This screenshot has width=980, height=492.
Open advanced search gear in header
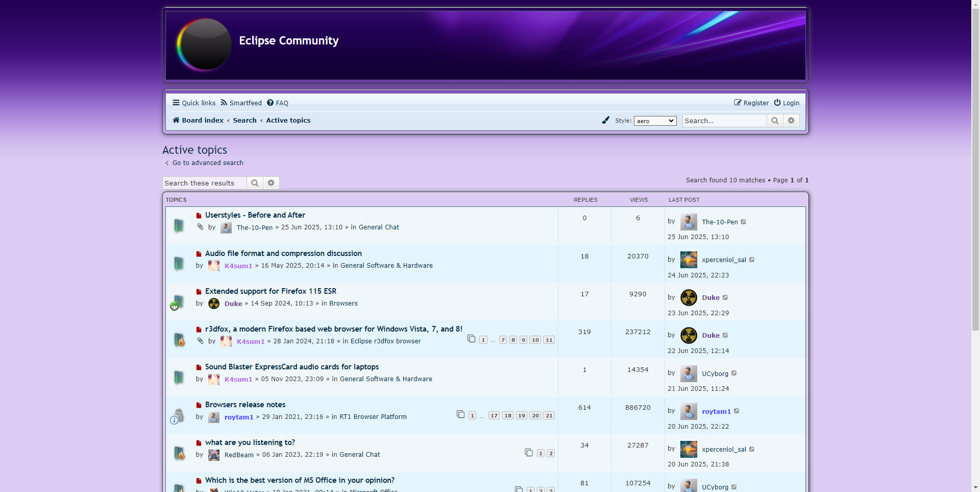tap(791, 121)
